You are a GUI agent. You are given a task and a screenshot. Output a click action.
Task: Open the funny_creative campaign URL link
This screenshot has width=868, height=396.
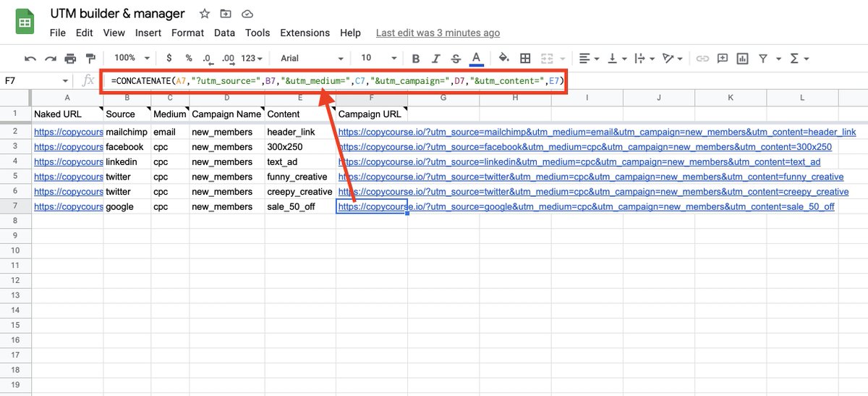click(590, 177)
